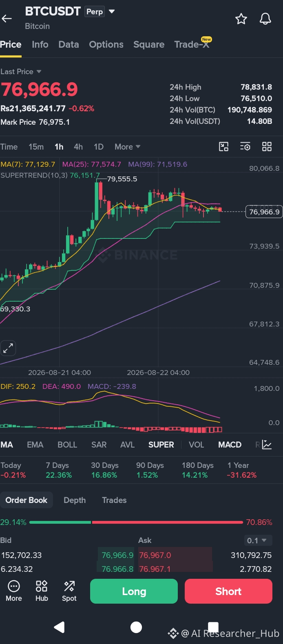The image size is (283, 644).
Task: Tap the green Long button
Action: [x=134, y=591]
